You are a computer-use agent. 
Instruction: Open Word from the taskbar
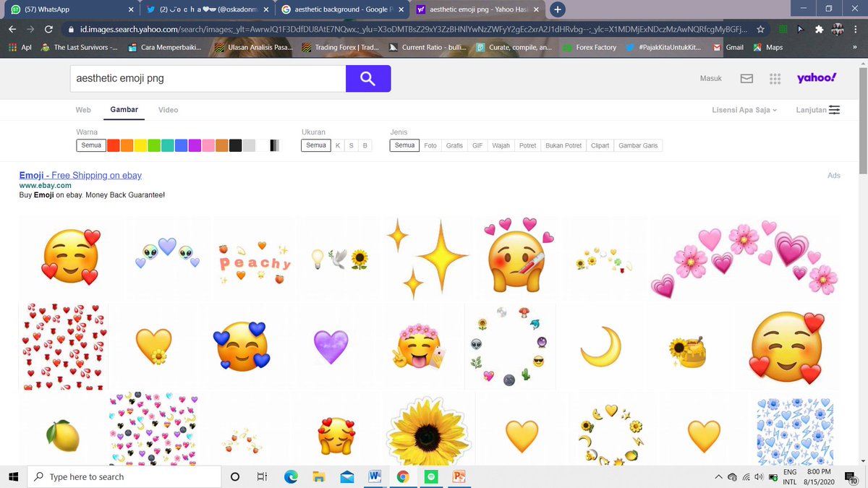[375, 476]
